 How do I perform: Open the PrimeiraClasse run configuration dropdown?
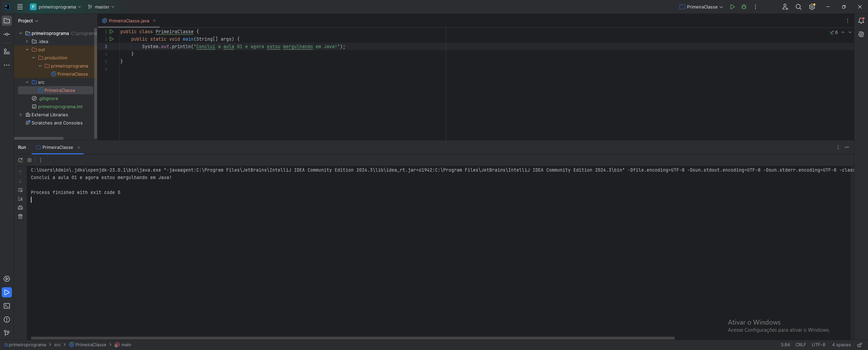pos(701,7)
